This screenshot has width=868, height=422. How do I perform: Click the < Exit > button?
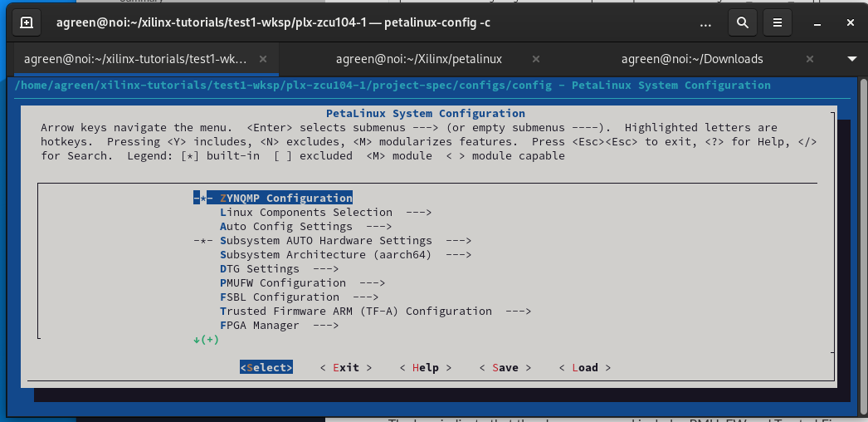[346, 367]
